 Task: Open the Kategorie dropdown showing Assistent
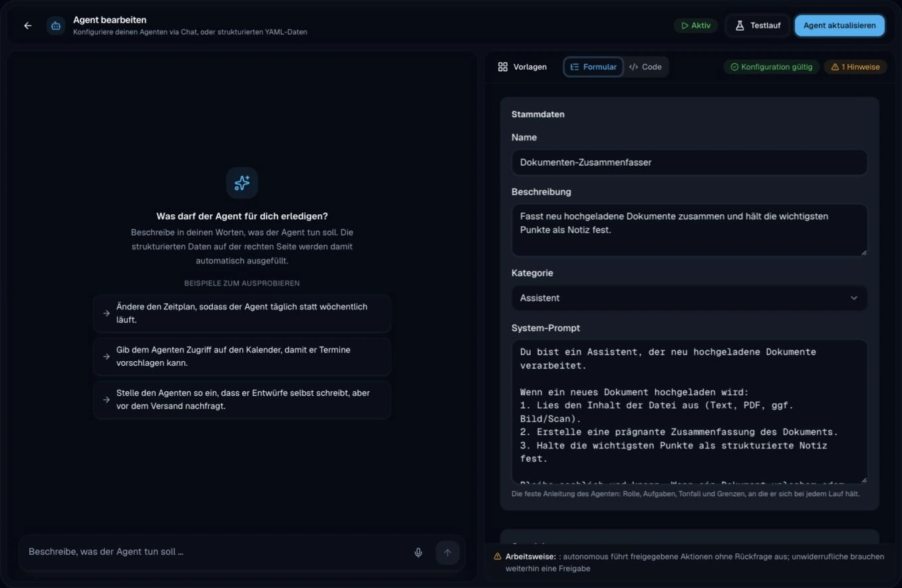(x=689, y=298)
